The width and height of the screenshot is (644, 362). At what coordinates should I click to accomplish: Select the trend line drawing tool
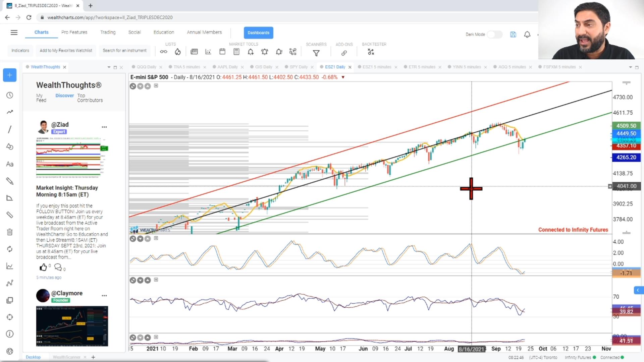(x=10, y=129)
